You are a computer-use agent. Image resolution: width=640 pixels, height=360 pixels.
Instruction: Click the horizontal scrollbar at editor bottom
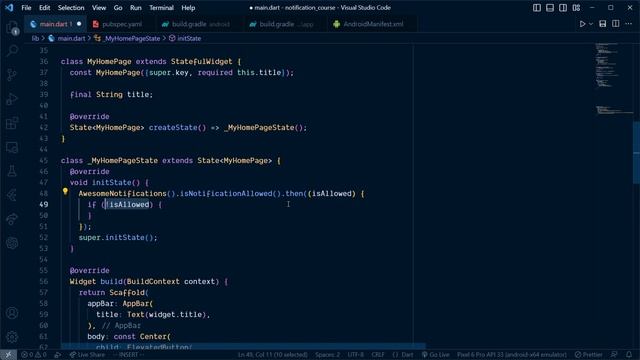[243, 346]
